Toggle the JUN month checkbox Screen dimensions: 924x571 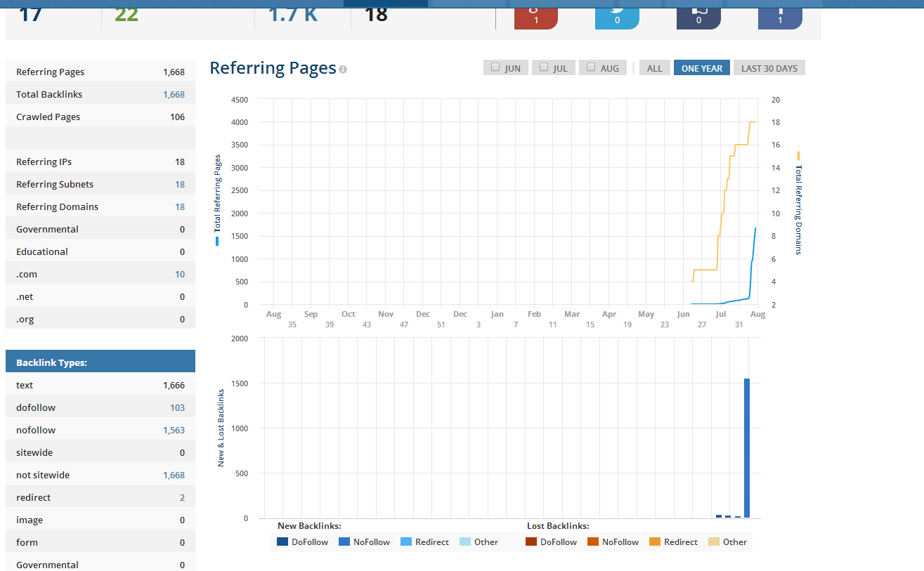point(495,67)
